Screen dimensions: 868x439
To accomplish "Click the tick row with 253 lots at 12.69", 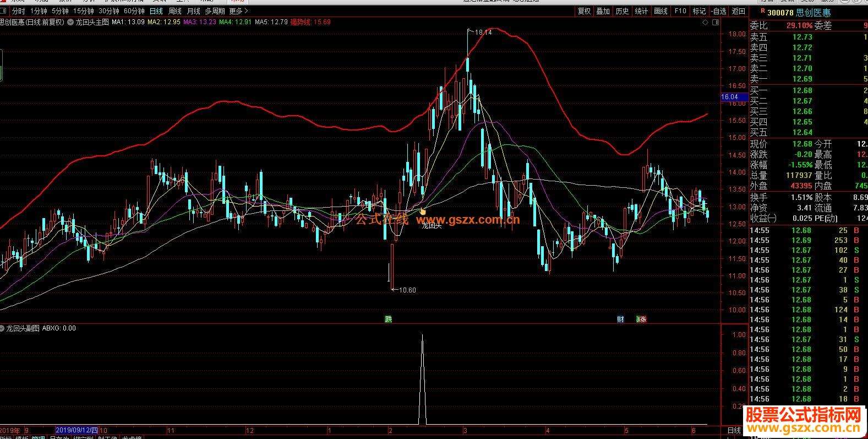I will [x=808, y=240].
